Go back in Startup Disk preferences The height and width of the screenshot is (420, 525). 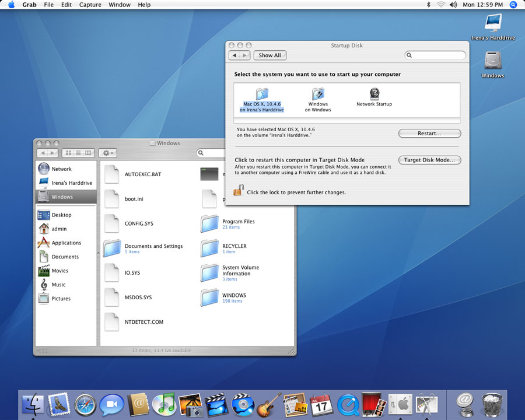pyautogui.click(x=235, y=55)
